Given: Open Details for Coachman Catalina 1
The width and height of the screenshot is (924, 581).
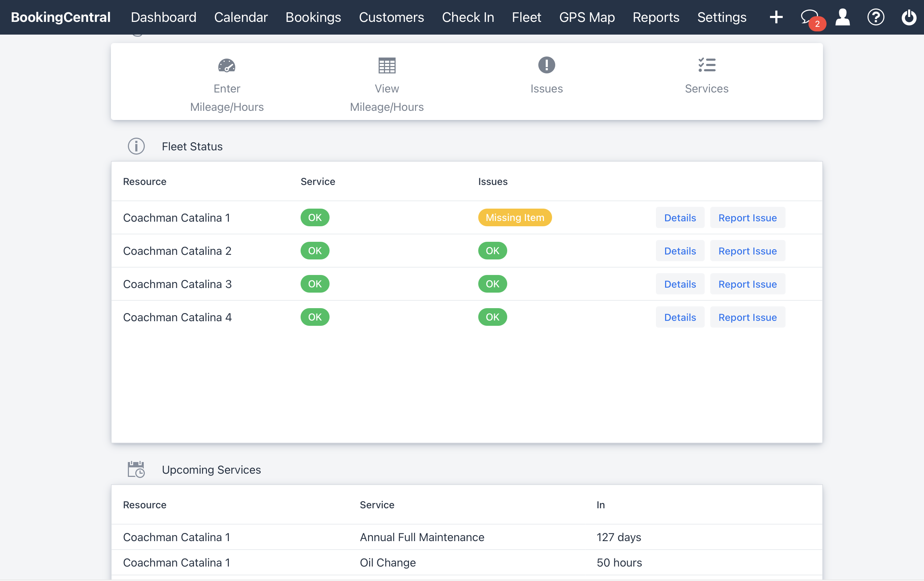Looking at the screenshot, I should [x=680, y=218].
